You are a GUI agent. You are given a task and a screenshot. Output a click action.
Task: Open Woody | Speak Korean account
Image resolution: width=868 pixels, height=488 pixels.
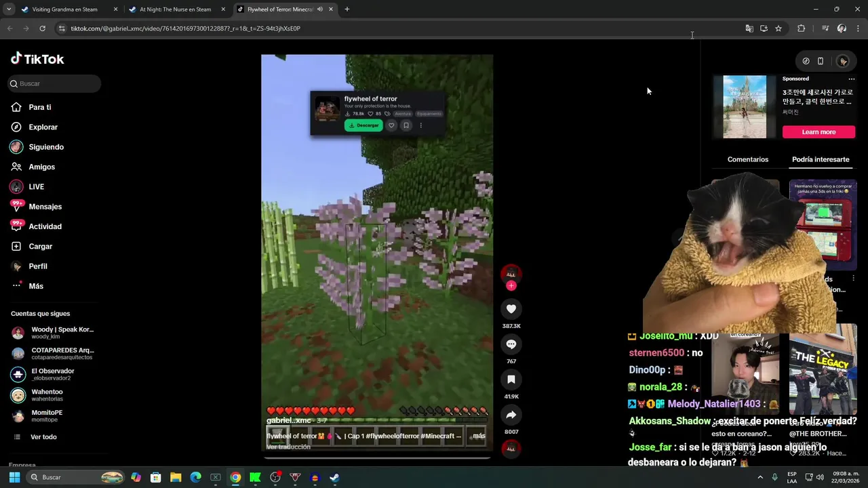click(53, 333)
